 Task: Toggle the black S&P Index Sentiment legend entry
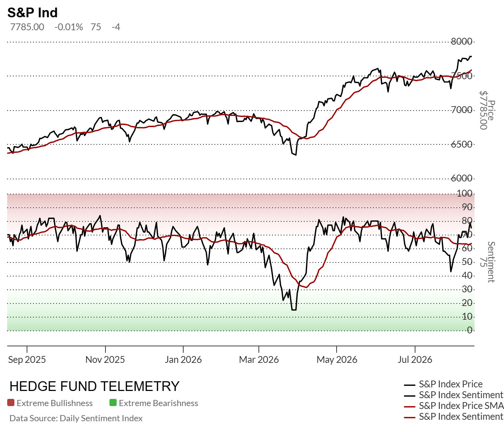[454, 395]
